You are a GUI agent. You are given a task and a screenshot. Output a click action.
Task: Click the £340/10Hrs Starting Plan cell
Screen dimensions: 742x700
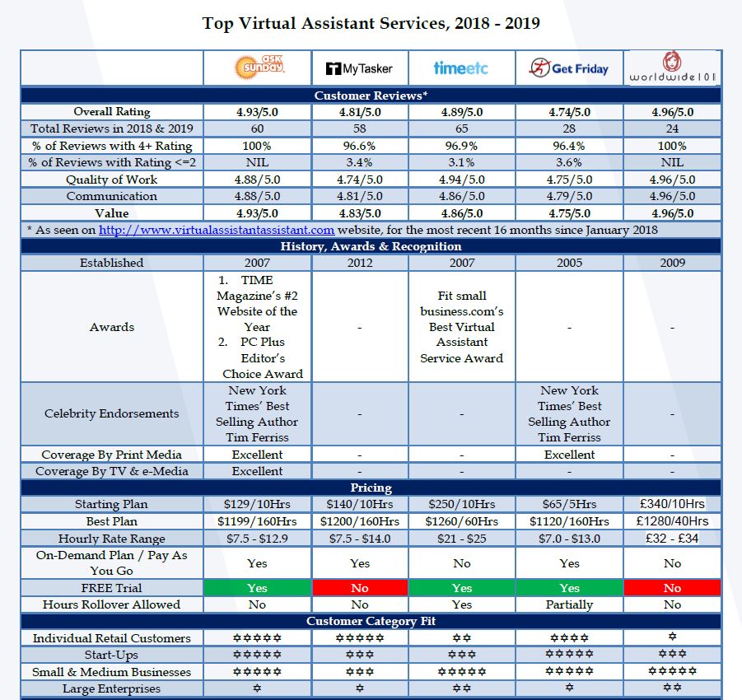coord(673,504)
